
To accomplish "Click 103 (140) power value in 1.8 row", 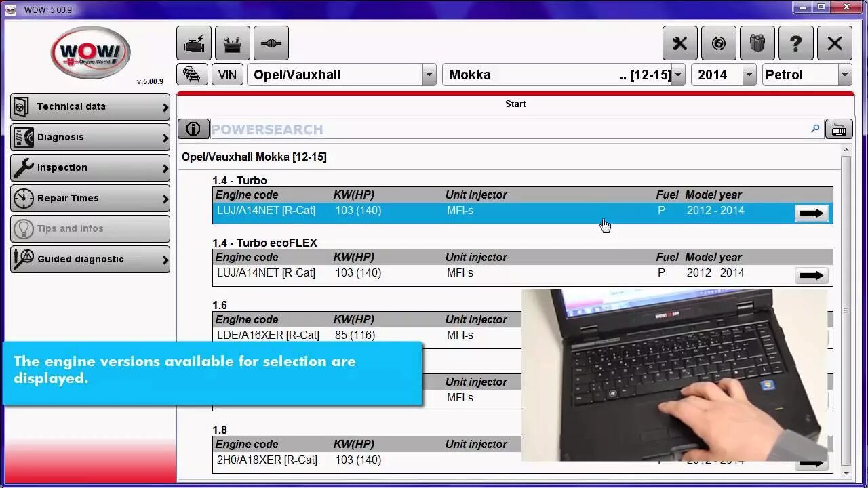I will point(358,460).
